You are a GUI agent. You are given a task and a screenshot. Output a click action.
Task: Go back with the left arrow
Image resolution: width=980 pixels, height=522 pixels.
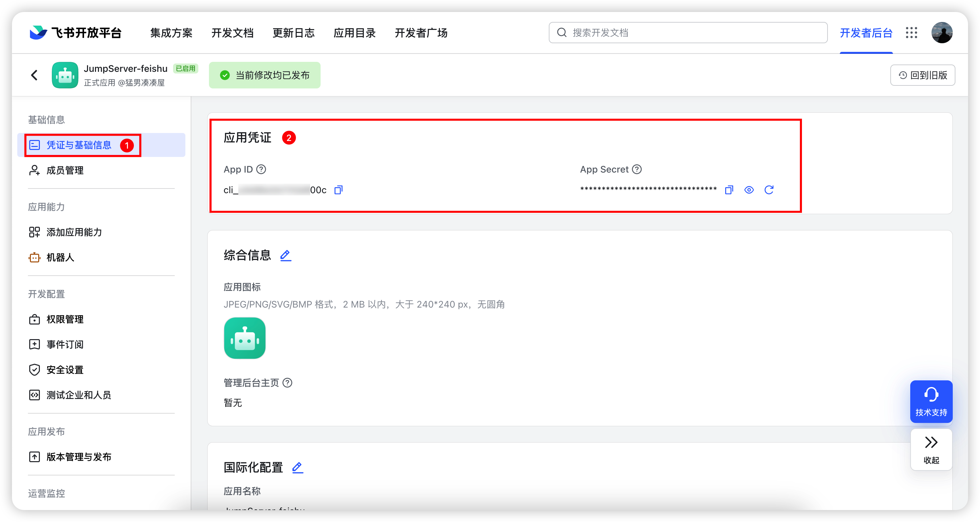(34, 75)
